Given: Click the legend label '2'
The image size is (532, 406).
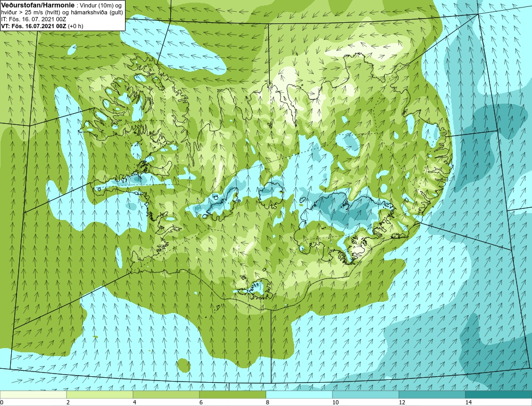Looking at the screenshot, I should [68, 402].
